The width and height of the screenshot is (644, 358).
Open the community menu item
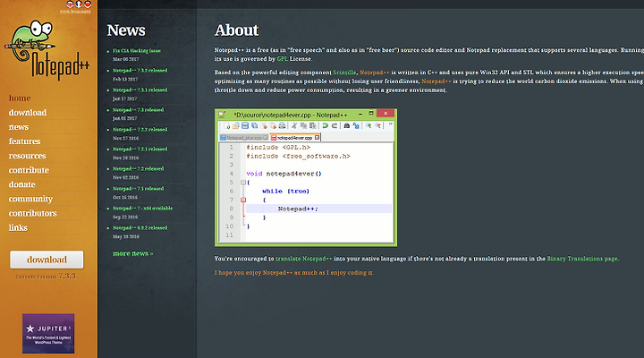(30, 199)
